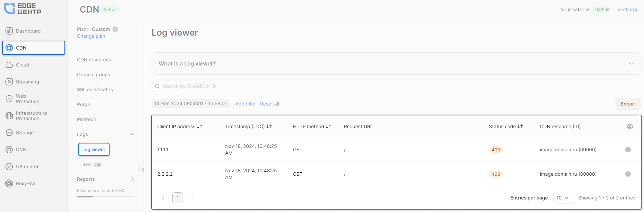Image resolution: width=644 pixels, height=212 pixels.
Task: Click the Recharge link
Action: [628, 9]
